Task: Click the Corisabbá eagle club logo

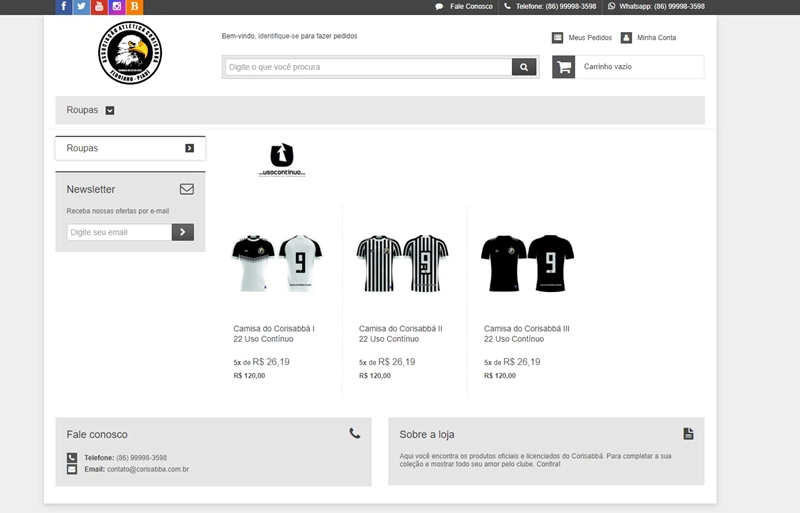Action: [x=130, y=53]
